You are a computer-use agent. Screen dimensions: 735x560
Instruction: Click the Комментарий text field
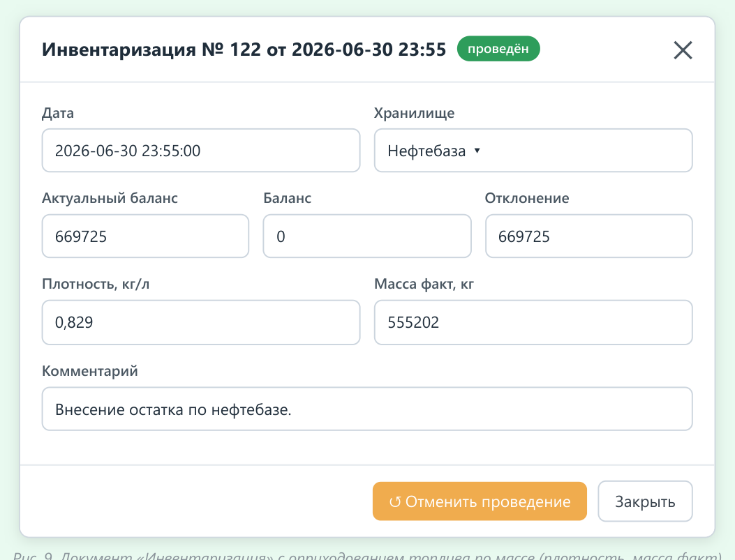[x=367, y=409]
